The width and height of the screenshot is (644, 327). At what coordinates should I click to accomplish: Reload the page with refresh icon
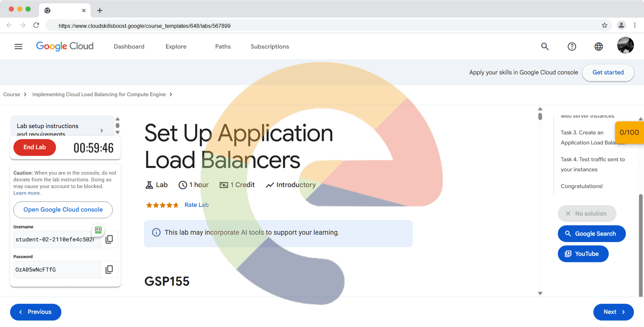pyautogui.click(x=36, y=25)
